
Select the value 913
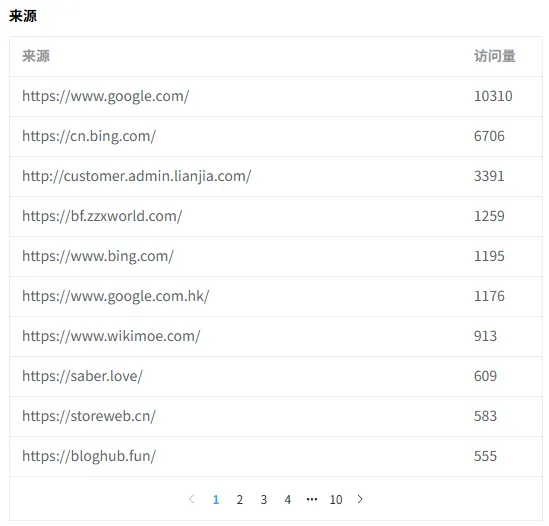click(x=485, y=336)
